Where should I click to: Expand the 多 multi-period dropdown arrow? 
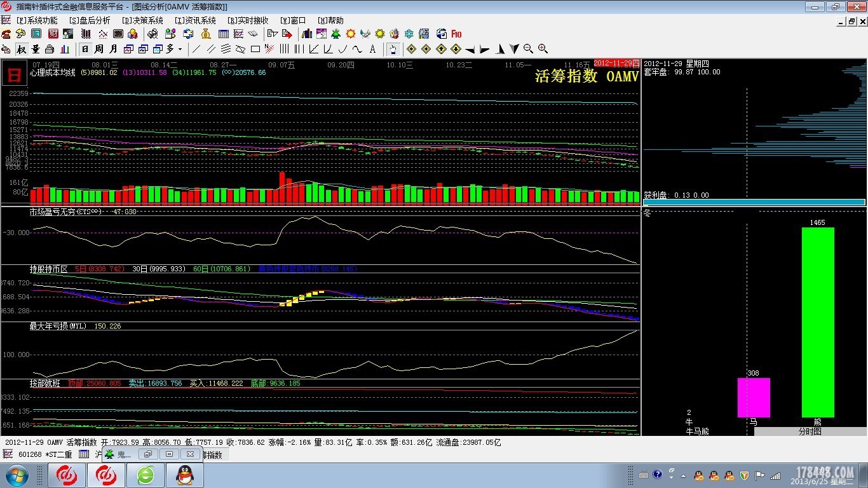pos(180,49)
